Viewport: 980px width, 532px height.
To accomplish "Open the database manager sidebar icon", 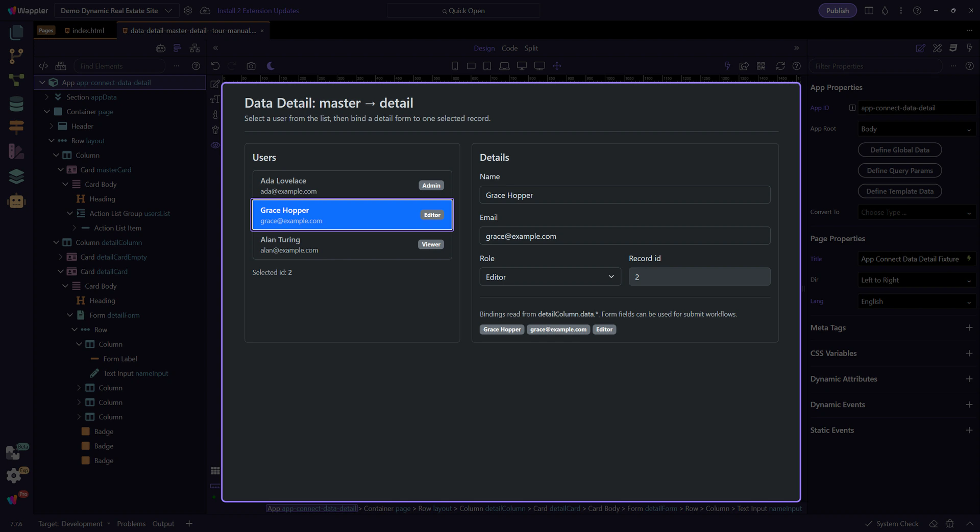I will coord(16,104).
